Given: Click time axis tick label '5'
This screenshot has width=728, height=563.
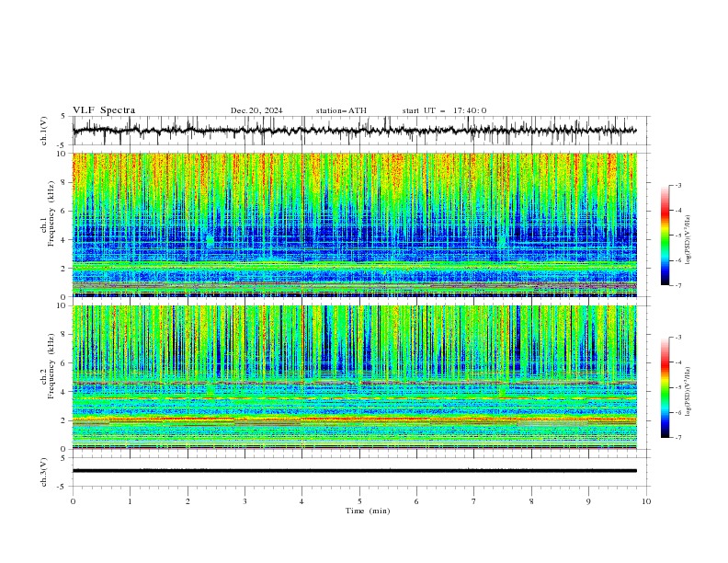Looking at the screenshot, I should coord(359,501).
